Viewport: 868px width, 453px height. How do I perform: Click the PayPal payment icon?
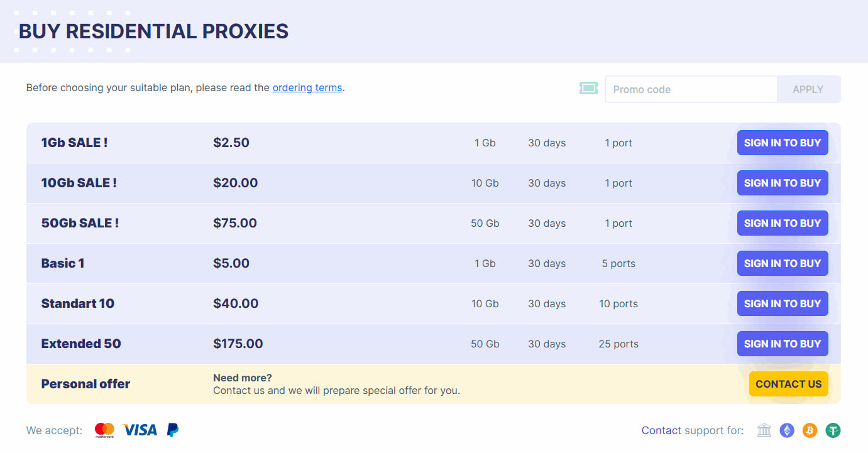click(x=172, y=430)
